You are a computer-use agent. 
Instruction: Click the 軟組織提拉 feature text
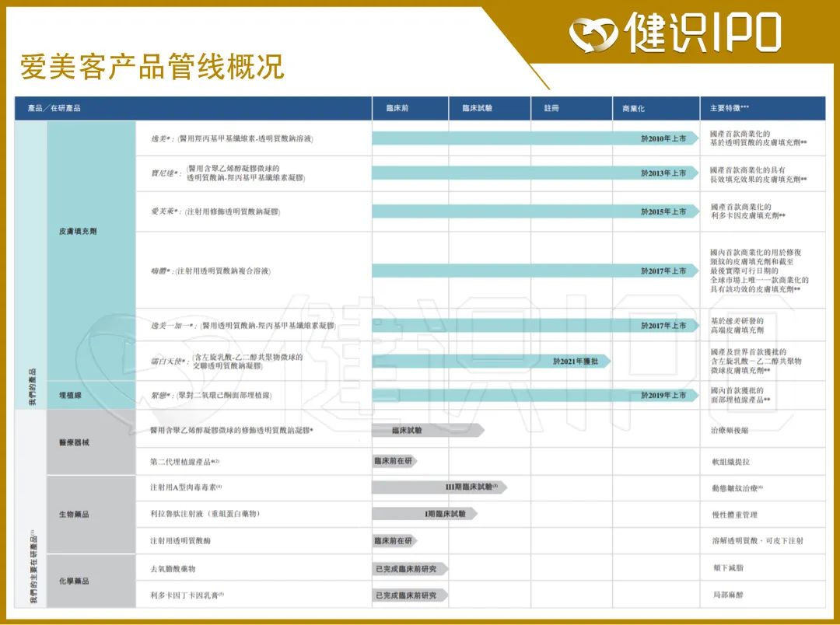pyautogui.click(x=730, y=462)
